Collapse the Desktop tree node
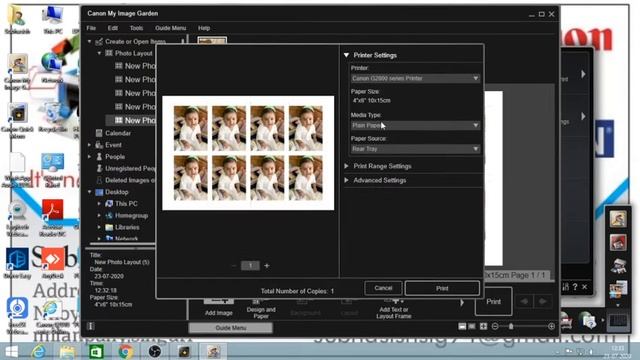 click(x=89, y=192)
